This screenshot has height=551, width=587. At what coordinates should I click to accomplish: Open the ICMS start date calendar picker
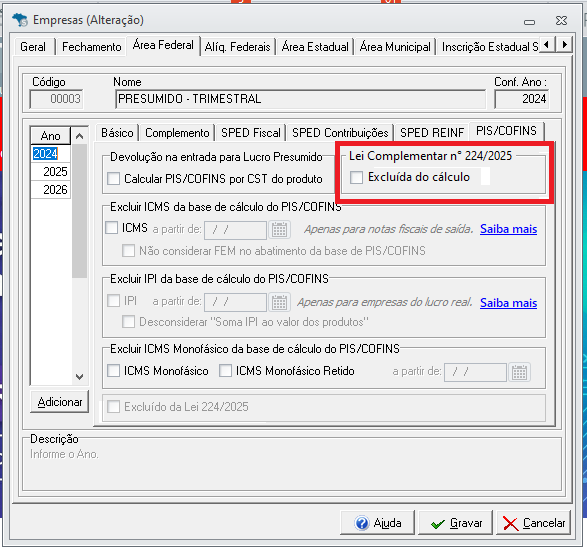[279, 229]
